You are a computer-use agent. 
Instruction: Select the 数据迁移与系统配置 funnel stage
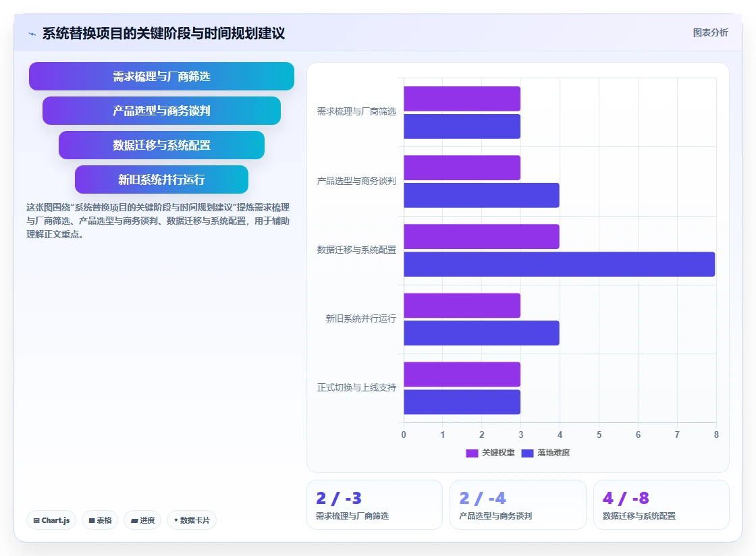pos(161,145)
